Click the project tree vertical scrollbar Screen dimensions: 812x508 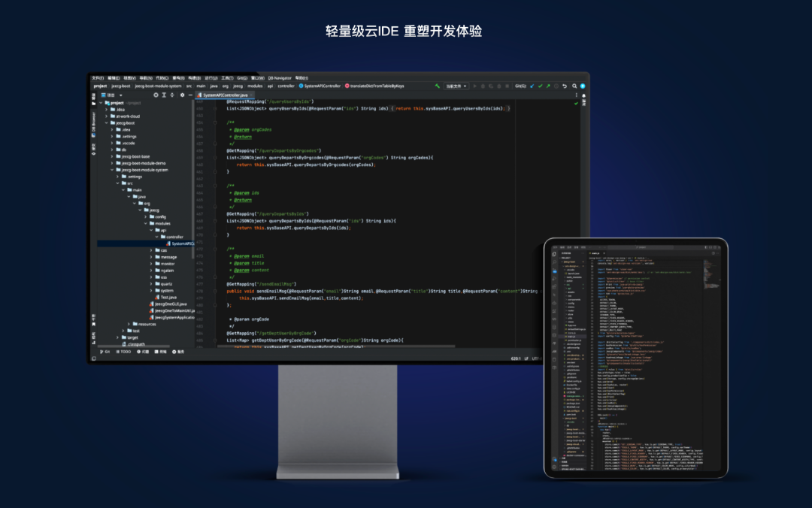click(193, 180)
